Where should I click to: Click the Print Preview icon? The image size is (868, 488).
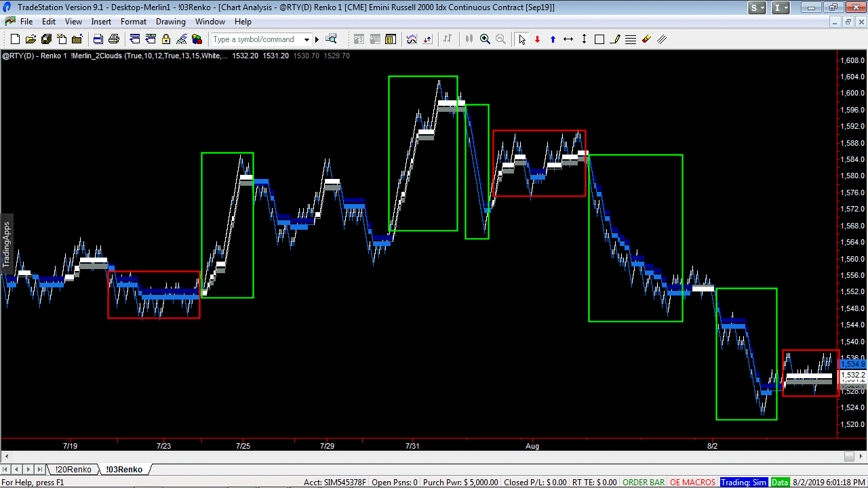[98, 39]
